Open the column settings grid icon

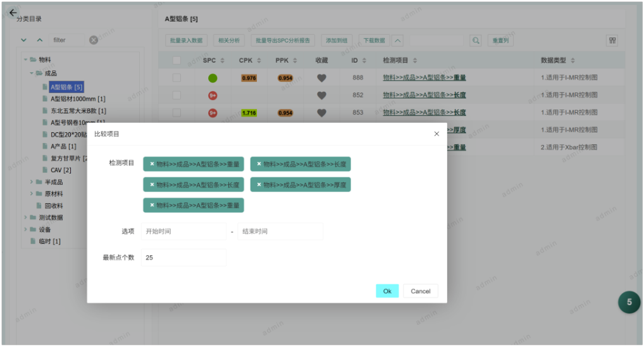point(612,41)
